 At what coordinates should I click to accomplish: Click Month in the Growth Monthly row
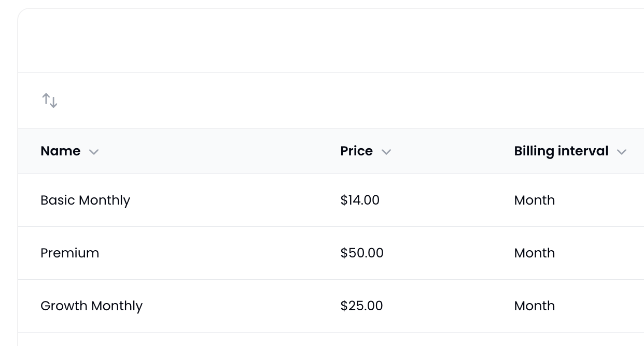(x=535, y=306)
